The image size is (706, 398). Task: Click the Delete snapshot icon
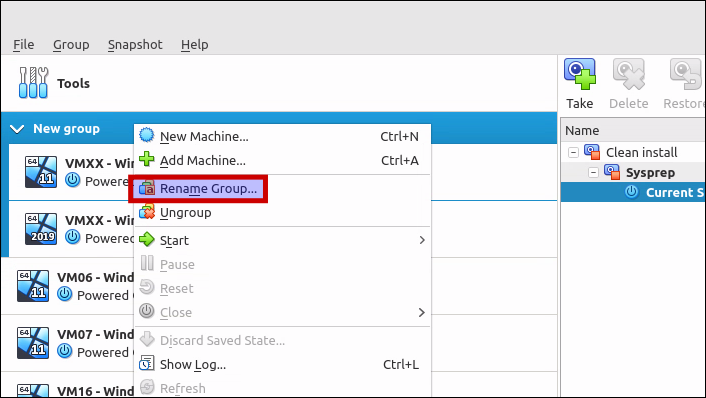coord(629,74)
